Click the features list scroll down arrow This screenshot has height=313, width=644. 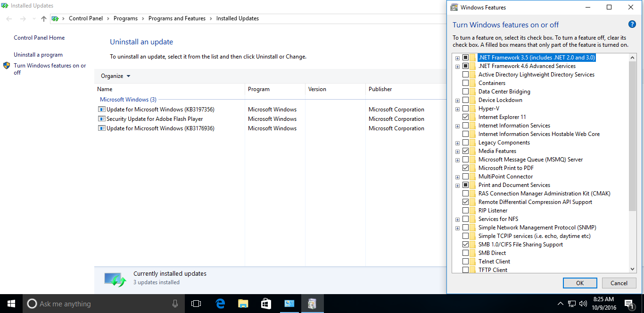click(x=633, y=269)
